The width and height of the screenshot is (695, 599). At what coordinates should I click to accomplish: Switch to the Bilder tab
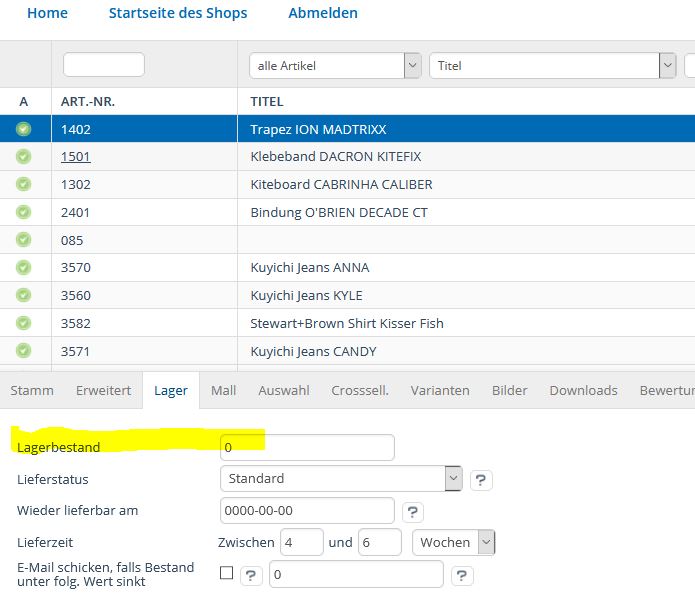(x=509, y=390)
